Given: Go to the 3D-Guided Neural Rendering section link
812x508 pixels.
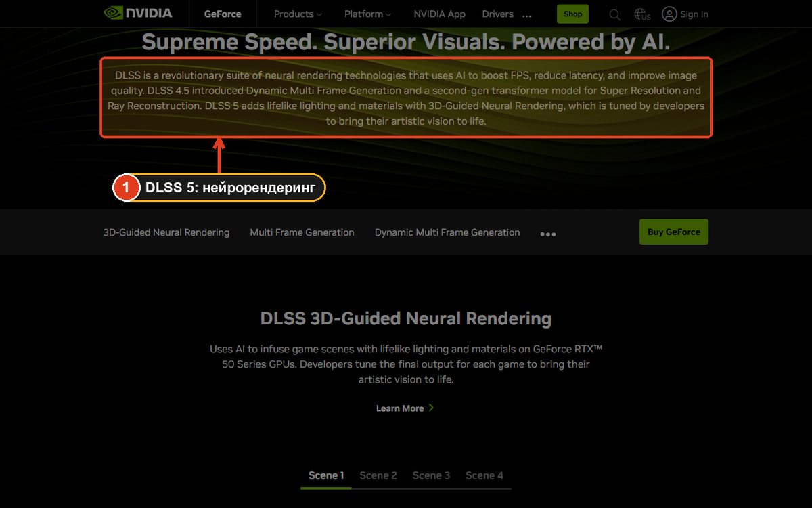Looking at the screenshot, I should (x=166, y=232).
